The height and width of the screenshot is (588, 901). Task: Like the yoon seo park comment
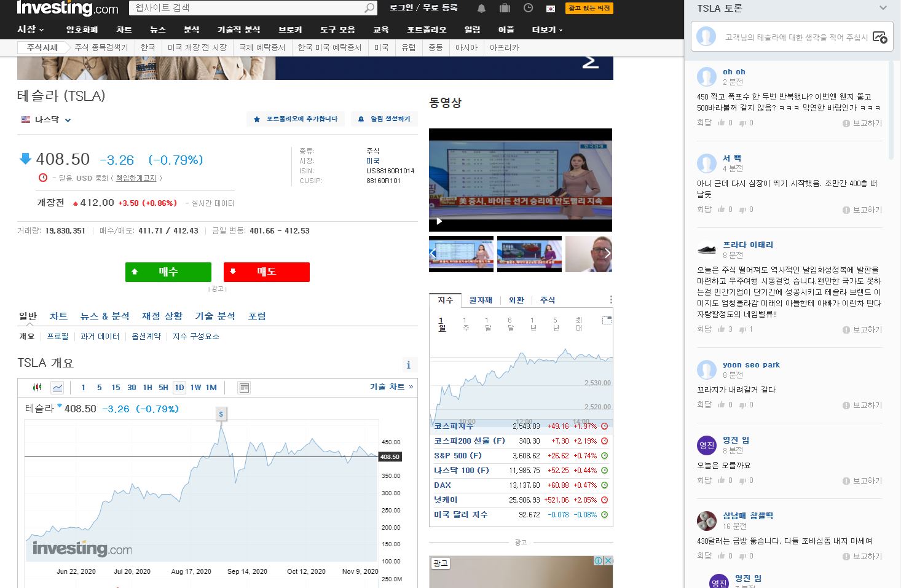(721, 405)
